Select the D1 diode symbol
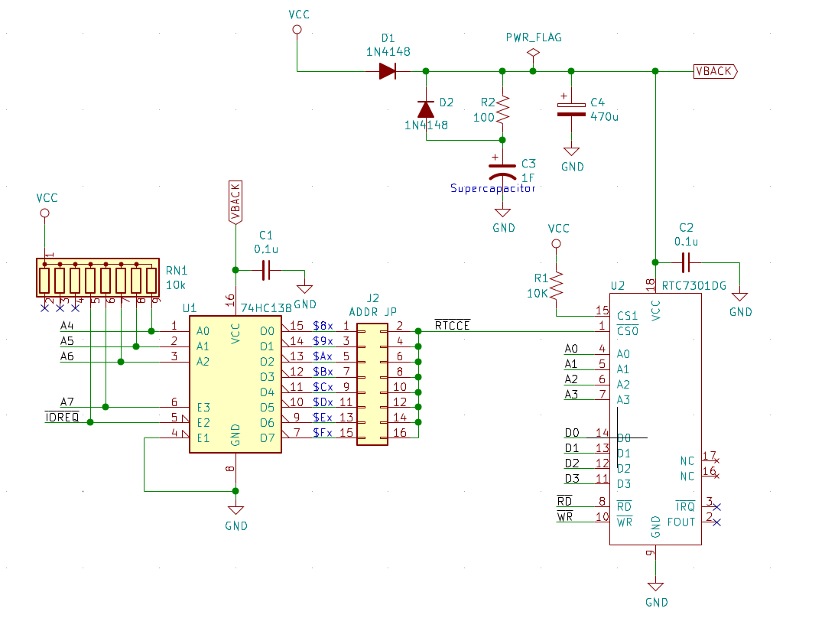 388,71
